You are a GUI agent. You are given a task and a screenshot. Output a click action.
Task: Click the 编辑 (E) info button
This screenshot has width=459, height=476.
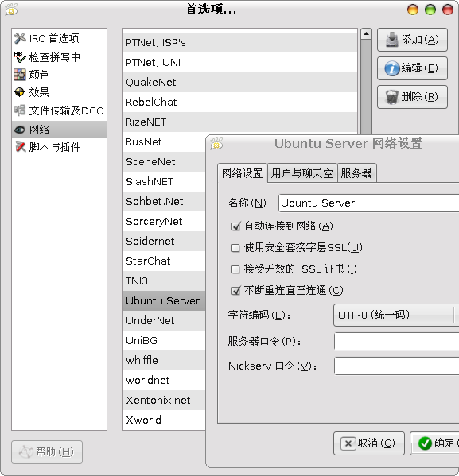pos(412,68)
